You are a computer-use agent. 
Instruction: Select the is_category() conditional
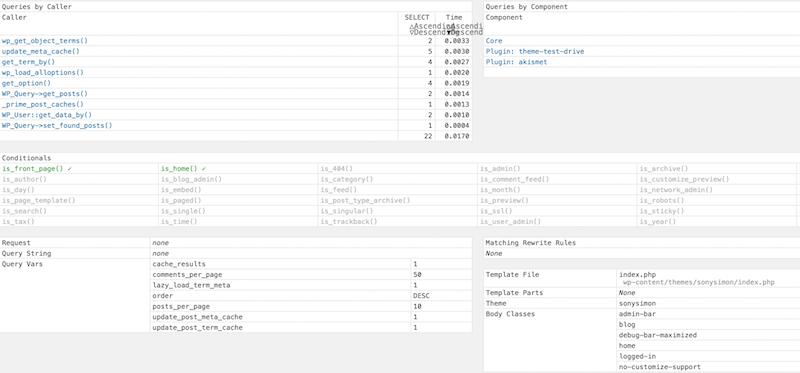point(347,179)
